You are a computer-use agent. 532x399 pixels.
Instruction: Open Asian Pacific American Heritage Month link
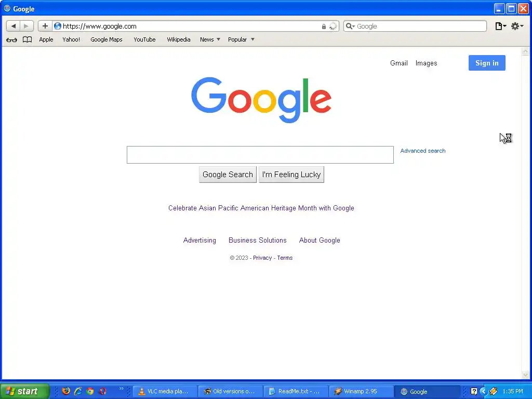[261, 208]
